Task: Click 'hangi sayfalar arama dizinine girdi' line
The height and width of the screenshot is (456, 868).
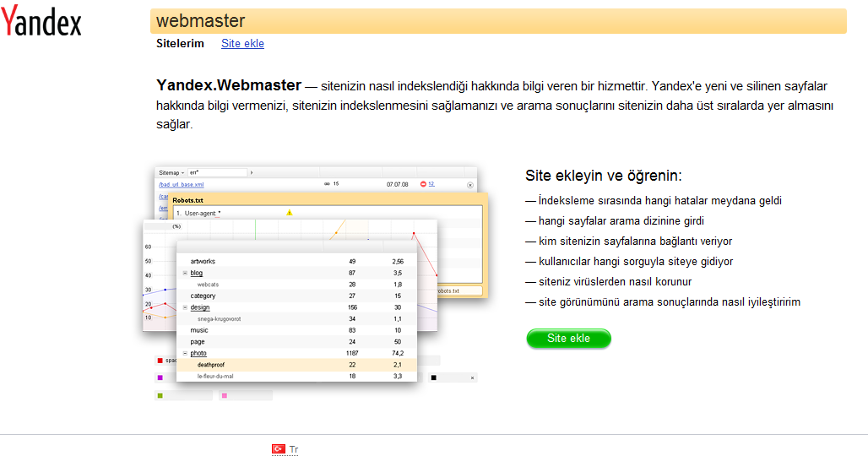Action: click(621, 220)
